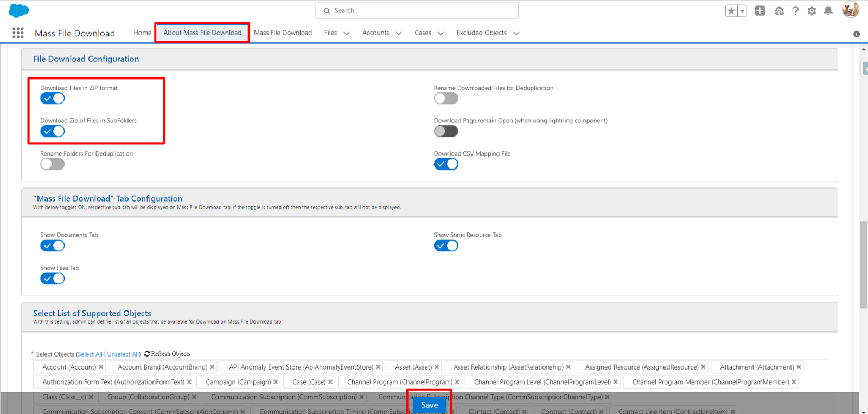The height and width of the screenshot is (414, 868).
Task: Click '"Mass File Download" Tab Configuration' heading
Action: (107, 199)
